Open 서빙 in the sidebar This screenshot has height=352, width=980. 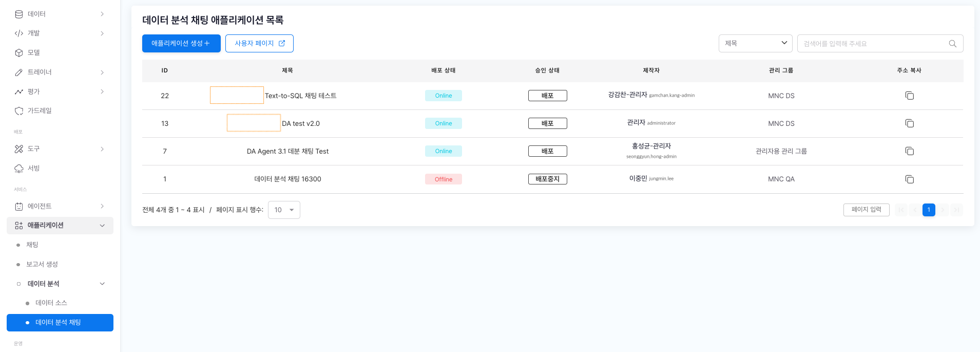(x=34, y=168)
